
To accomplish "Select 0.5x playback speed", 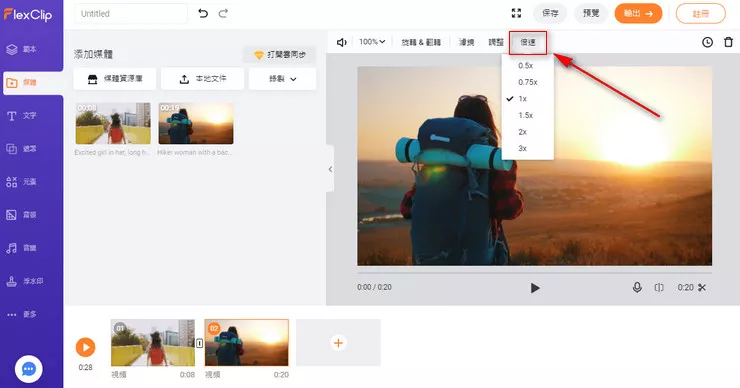I will click(528, 66).
